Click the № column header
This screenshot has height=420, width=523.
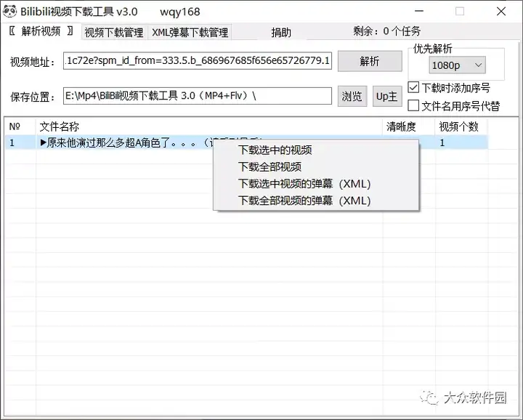pyautogui.click(x=20, y=126)
